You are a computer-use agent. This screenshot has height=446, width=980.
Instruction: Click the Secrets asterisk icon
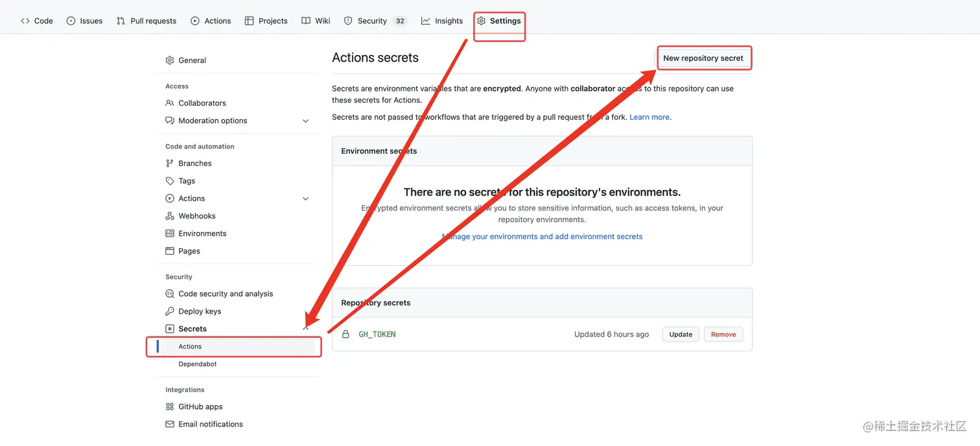click(170, 329)
